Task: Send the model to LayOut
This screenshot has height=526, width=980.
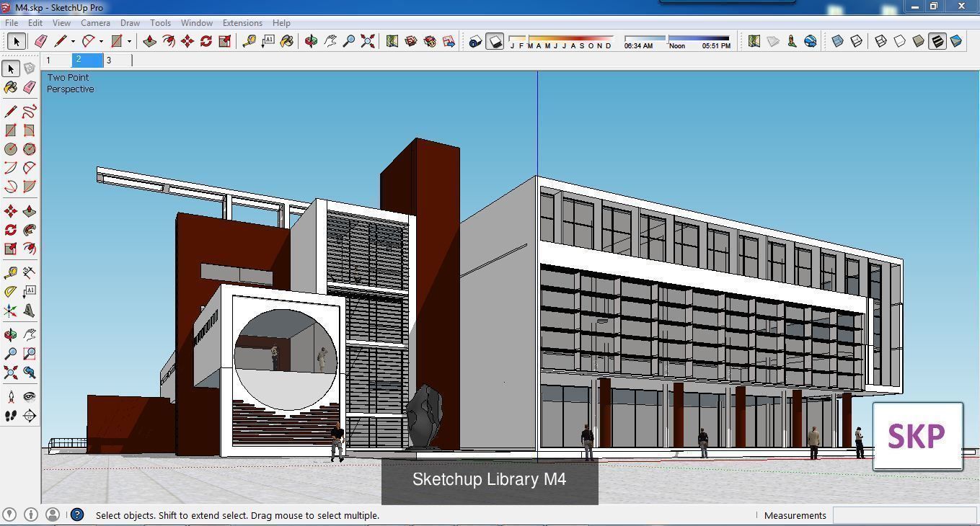Action: [449, 41]
